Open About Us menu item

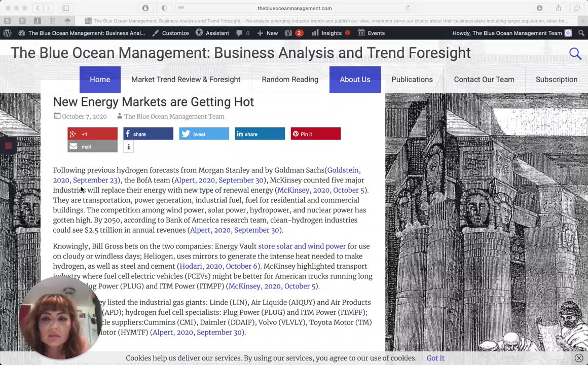click(x=355, y=80)
